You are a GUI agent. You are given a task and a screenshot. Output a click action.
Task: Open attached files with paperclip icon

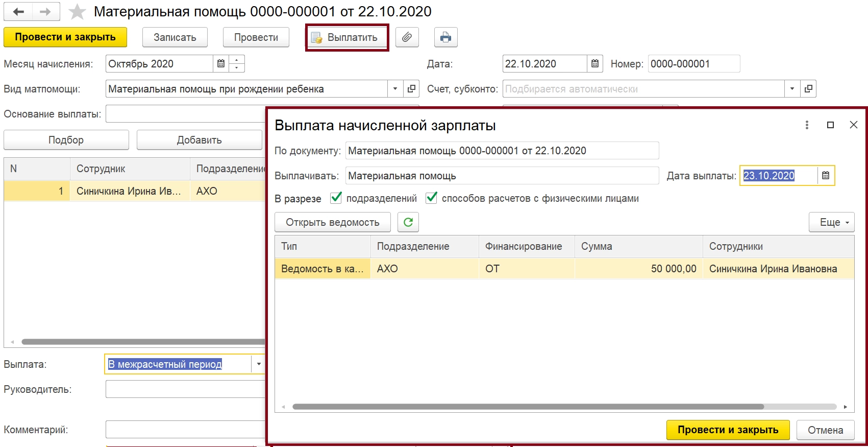pyautogui.click(x=407, y=37)
